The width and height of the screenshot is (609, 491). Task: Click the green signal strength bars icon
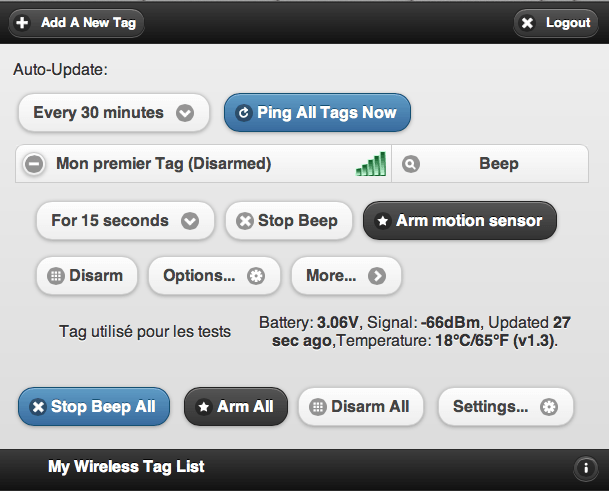[x=371, y=164]
